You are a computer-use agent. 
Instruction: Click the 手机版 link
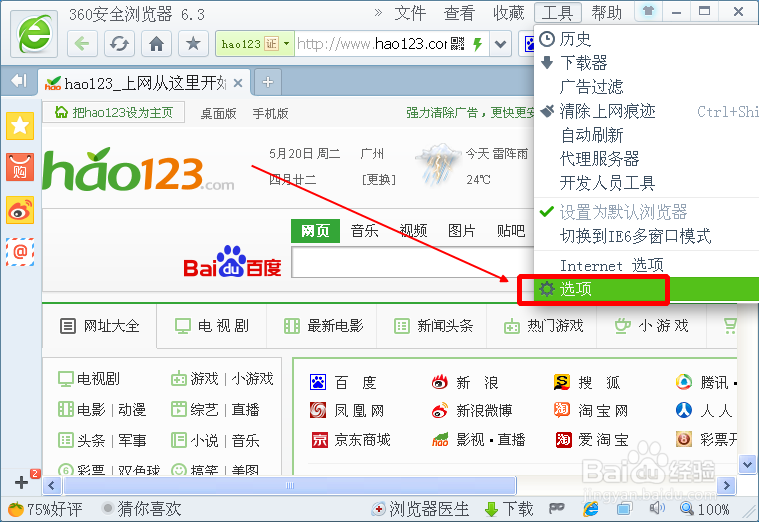coord(270,114)
